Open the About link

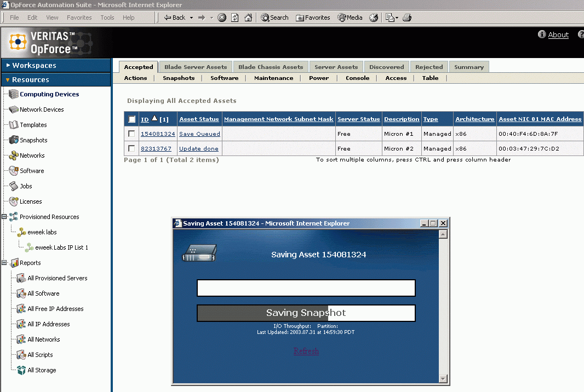558,34
